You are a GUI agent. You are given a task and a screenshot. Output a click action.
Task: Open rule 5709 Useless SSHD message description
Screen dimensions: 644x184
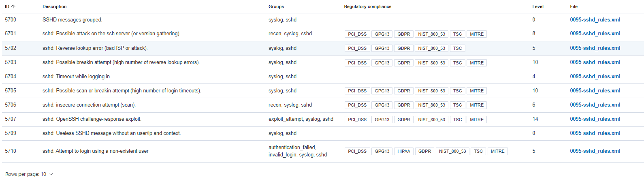[x=112, y=133]
